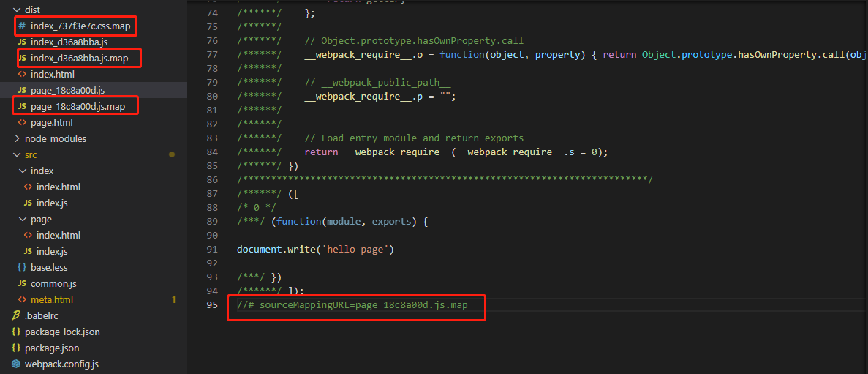Viewport: 868px width, 374px height.
Task: Click '/* 0 */' comment on line 88
Action: [x=256, y=208]
